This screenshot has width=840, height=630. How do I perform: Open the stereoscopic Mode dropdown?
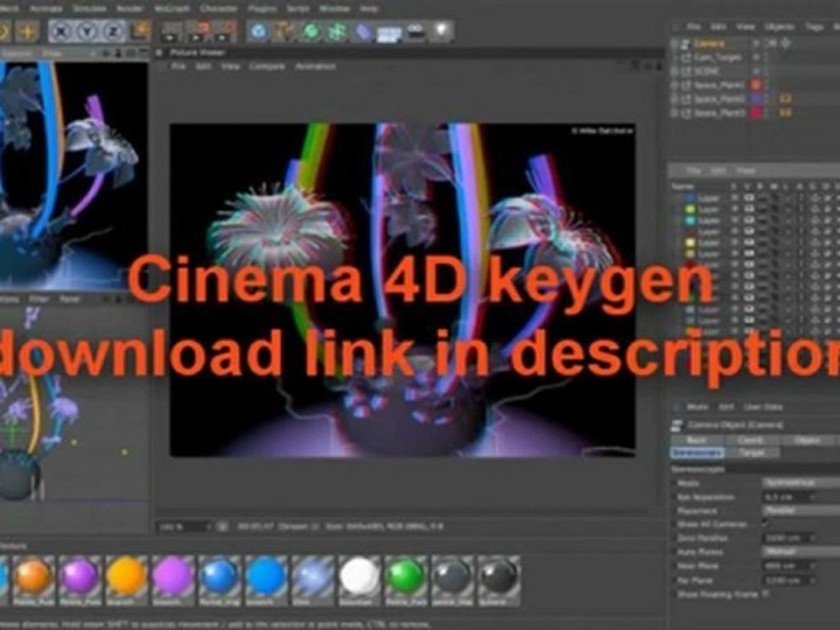[800, 483]
